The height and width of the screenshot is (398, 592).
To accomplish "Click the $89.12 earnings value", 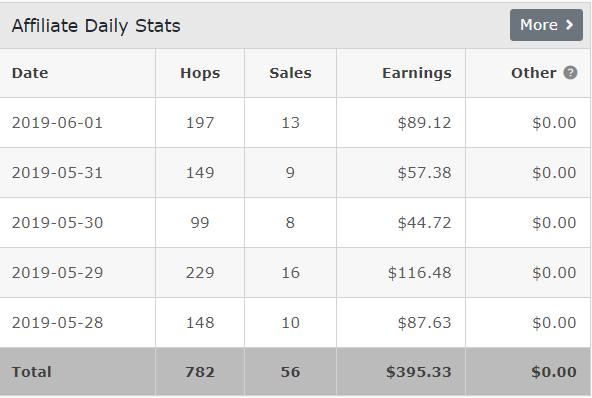I will [424, 123].
